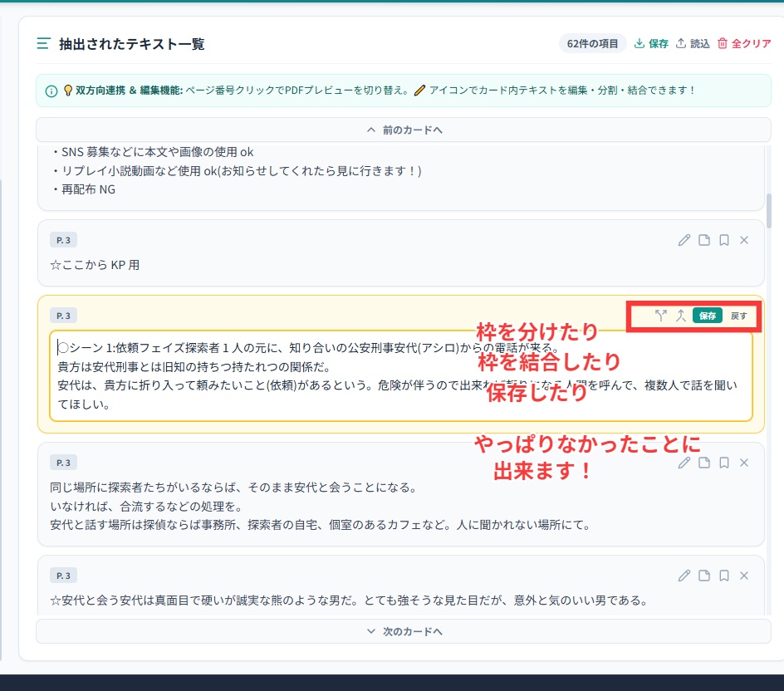Bookmark the ☆ここから KP 用 card

[724, 240]
